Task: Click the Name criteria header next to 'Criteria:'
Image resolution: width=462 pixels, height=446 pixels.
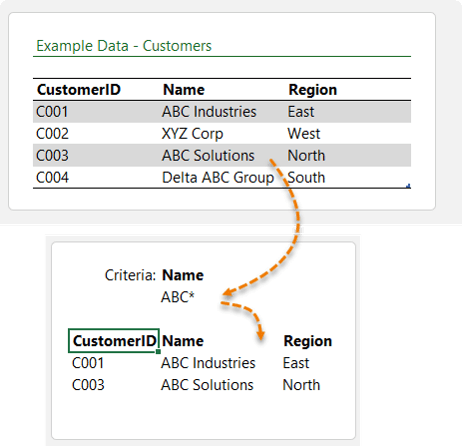Action: (x=183, y=275)
